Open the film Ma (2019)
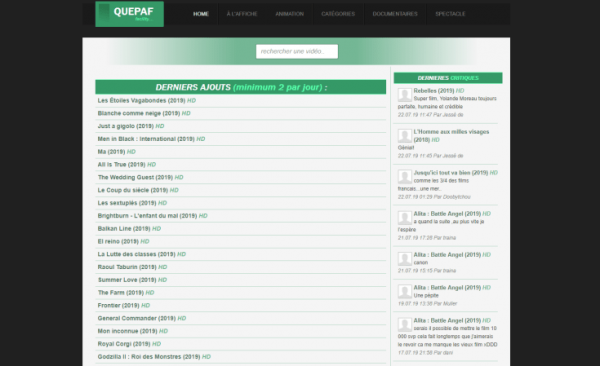This screenshot has height=366, width=600. click(x=117, y=152)
